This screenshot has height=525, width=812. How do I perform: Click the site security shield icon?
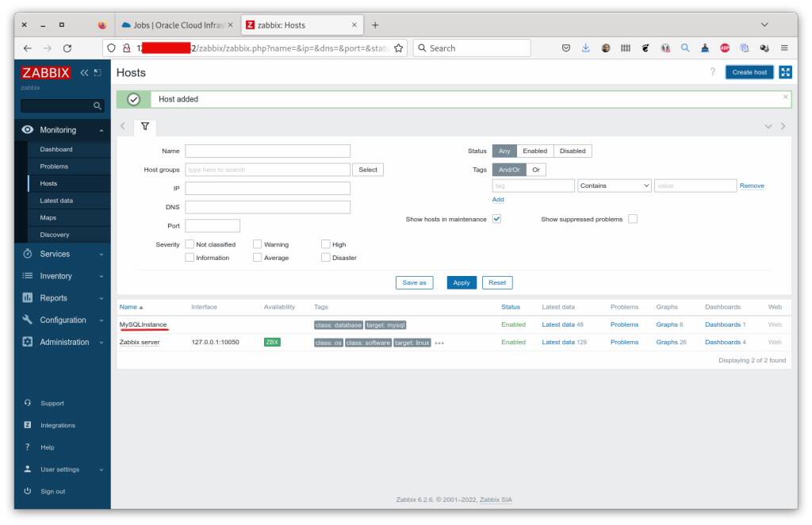coord(111,48)
